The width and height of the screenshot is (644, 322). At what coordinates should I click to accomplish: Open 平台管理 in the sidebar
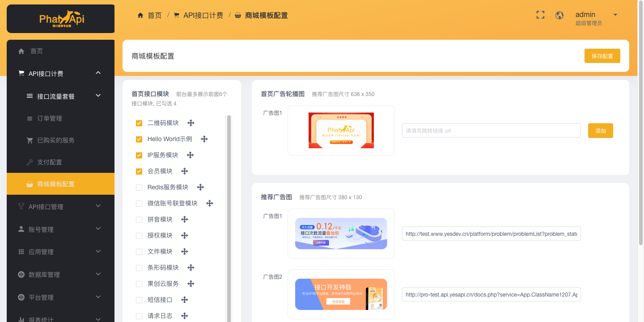(x=60, y=297)
